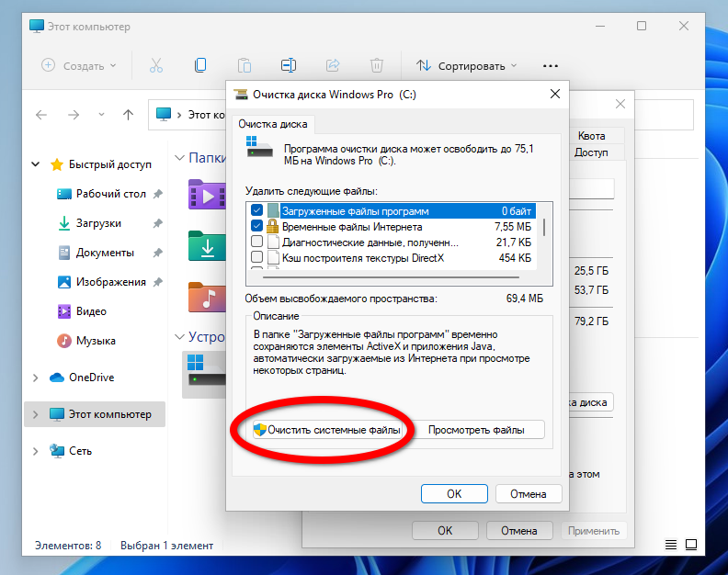This screenshot has height=575, width=728.
Task: Check Кэш построителя текстуры DirectX checkbox
Action: click(x=256, y=256)
